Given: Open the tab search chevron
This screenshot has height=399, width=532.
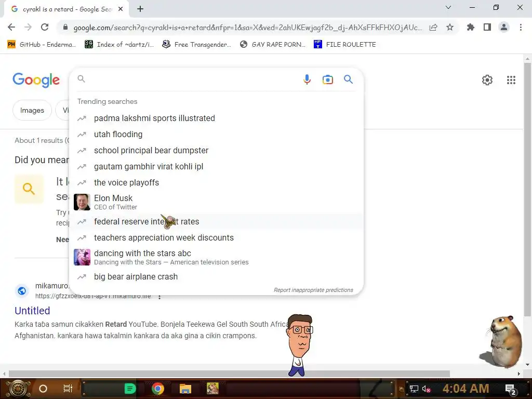Looking at the screenshot, I should tap(448, 7).
